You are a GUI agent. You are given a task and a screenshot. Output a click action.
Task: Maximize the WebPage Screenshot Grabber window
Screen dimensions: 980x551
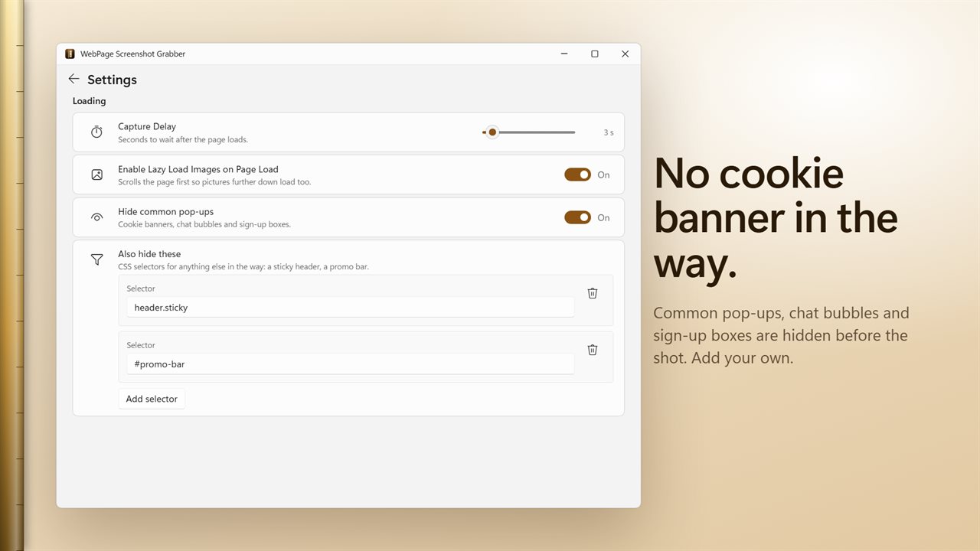pyautogui.click(x=595, y=54)
